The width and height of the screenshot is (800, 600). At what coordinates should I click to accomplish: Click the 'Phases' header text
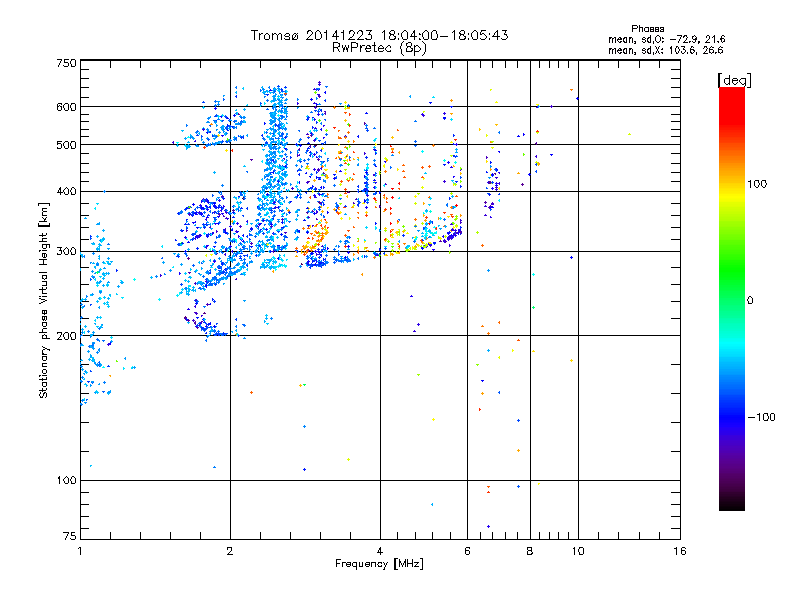pyautogui.click(x=647, y=29)
